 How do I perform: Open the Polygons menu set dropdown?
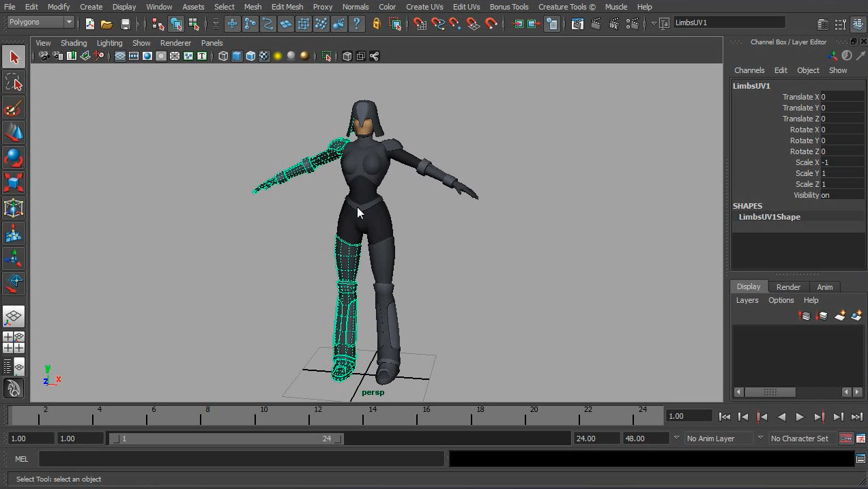pos(41,23)
